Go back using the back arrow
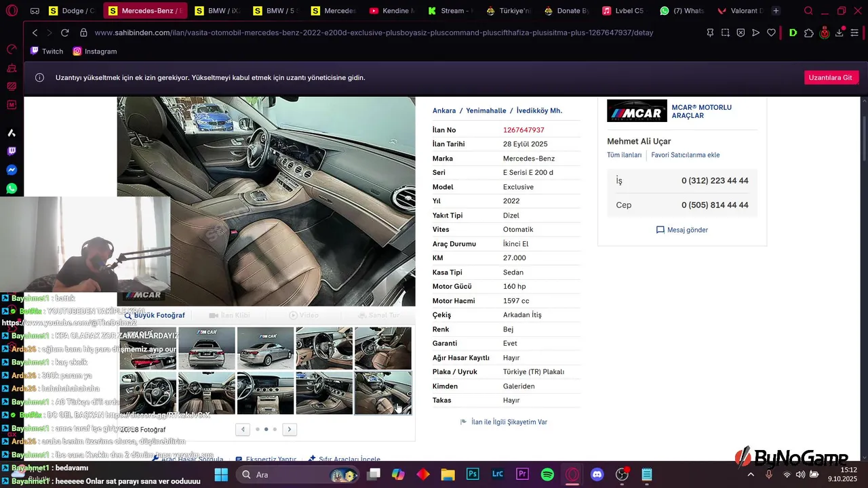Image resolution: width=868 pixels, height=488 pixels. pos(35,33)
